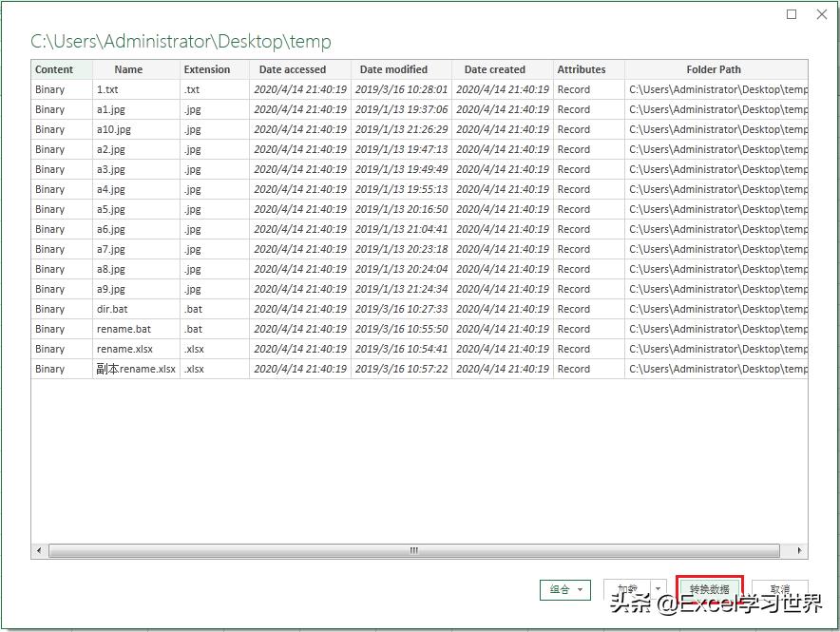Viewport: 840px width, 632px height.
Task: Click the 加载 (Load) button
Action: 627,589
